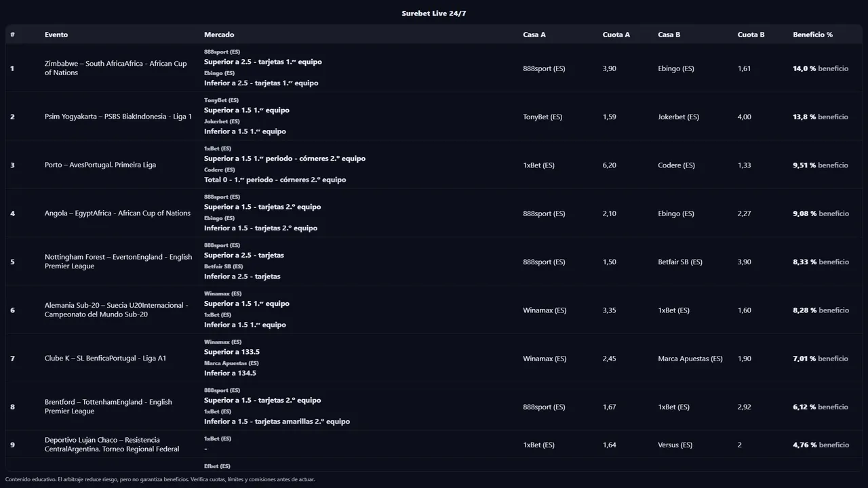
Task: Click the Mercado column header
Action: [219, 35]
